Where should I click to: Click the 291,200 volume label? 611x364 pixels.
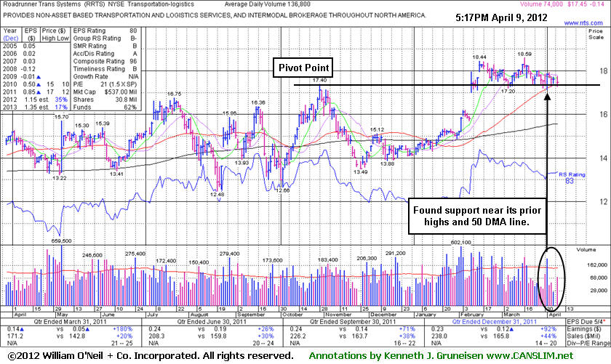(396, 253)
